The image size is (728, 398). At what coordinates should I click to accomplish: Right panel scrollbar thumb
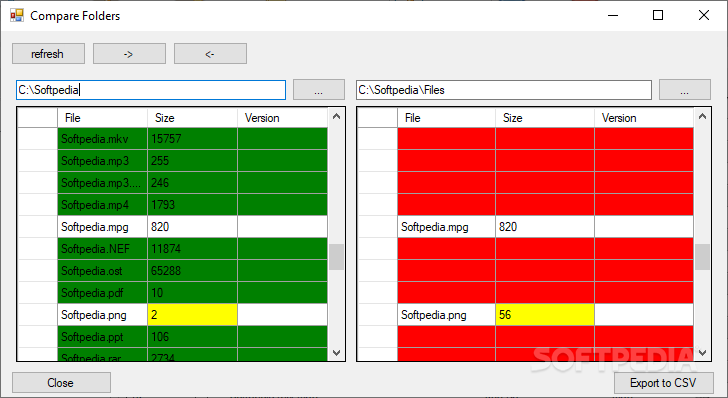point(702,257)
